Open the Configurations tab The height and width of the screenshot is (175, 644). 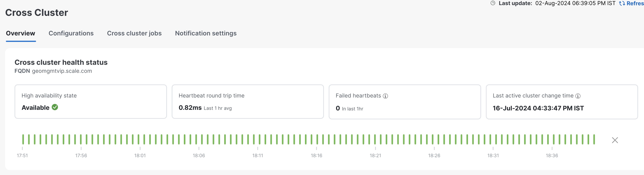tap(71, 33)
